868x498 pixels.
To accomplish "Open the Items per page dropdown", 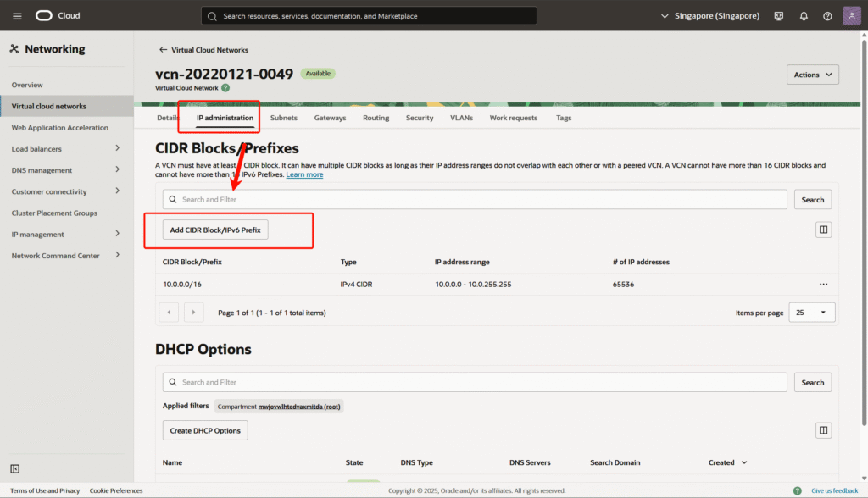I will [x=811, y=313].
